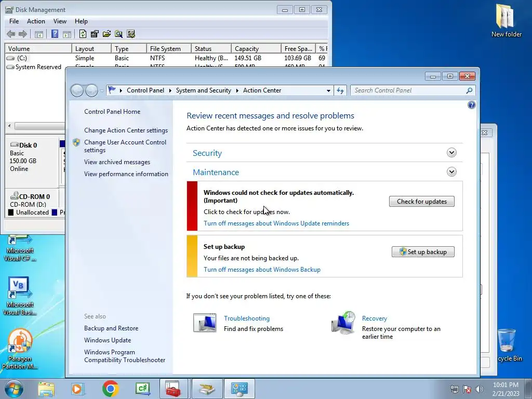532x399 pixels.
Task: Open the Help icon in Disk Management toolbar
Action: [55, 34]
